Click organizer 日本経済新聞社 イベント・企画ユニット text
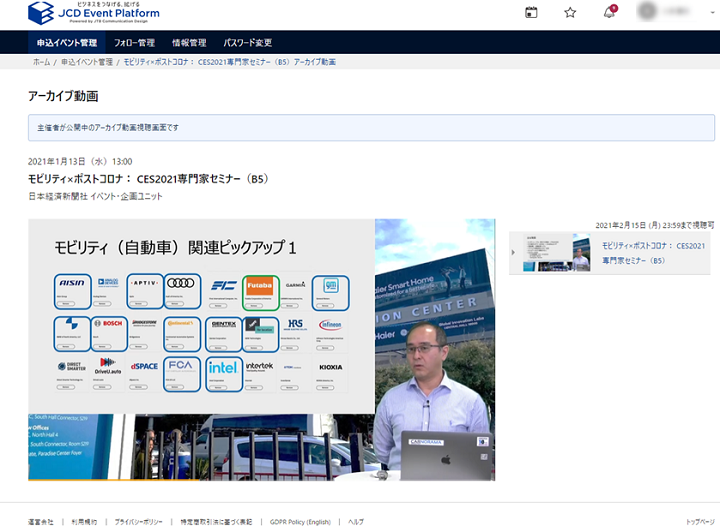Image resolution: width=720 pixels, height=532 pixels. tap(95, 196)
